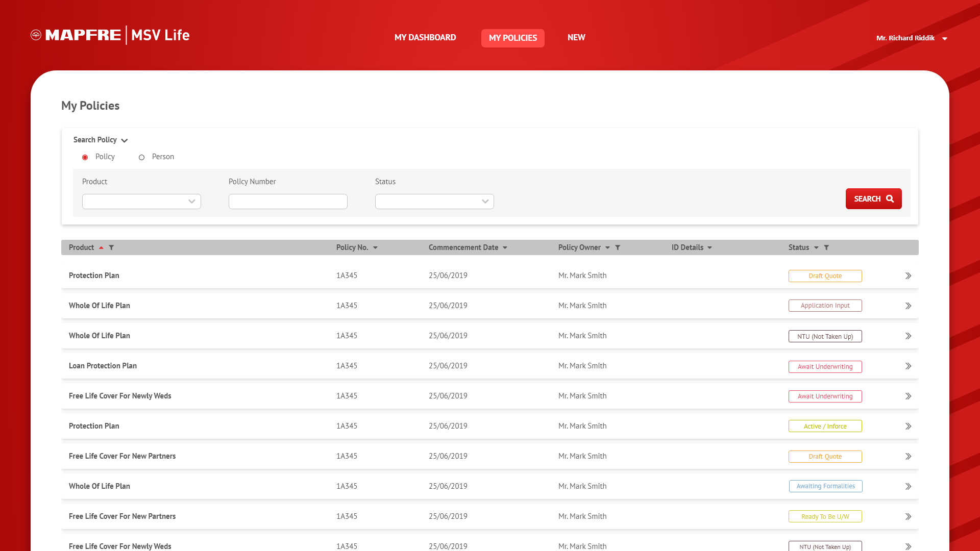Viewport: 980px width, 551px height.
Task: Open the Awaiting Formalities row chevron
Action: [x=908, y=487]
